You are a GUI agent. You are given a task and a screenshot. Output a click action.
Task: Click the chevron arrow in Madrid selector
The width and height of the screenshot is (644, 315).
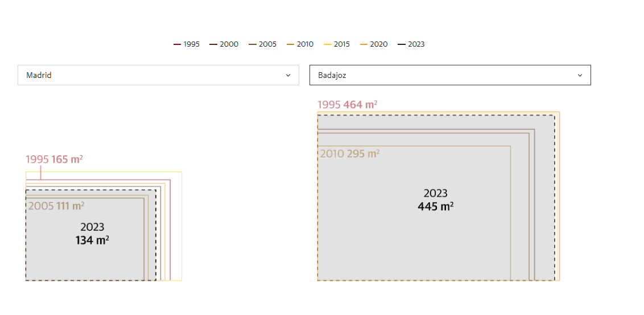pos(288,75)
